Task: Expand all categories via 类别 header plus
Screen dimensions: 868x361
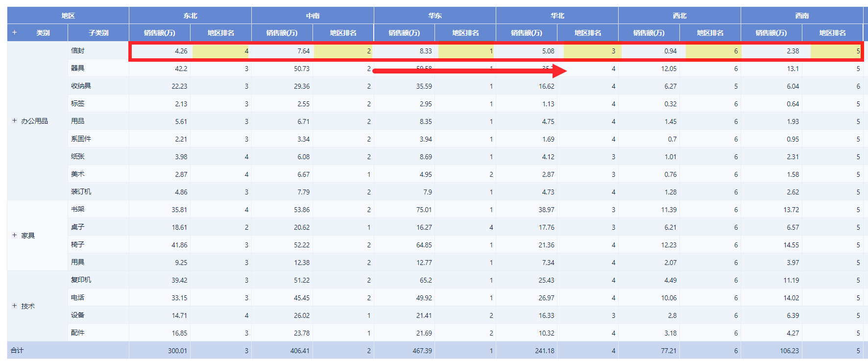Action: point(14,32)
